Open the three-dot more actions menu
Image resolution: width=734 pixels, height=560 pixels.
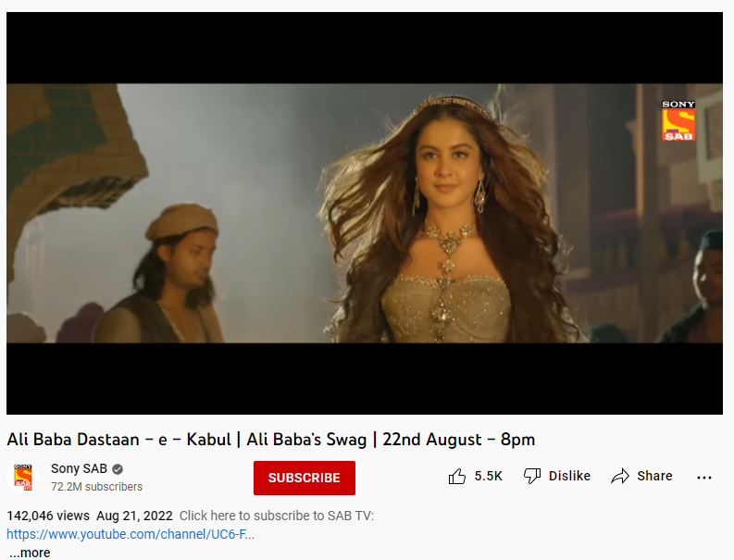[704, 477]
